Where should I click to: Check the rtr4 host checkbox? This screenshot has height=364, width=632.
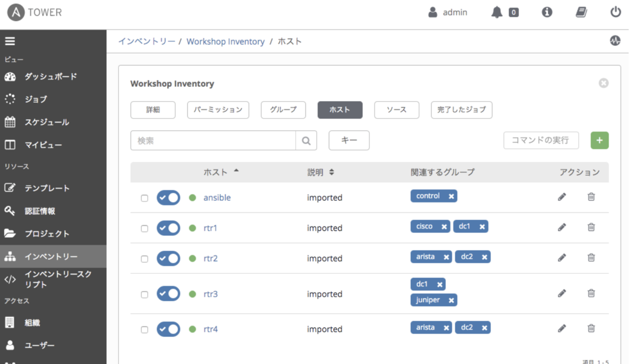144,330
